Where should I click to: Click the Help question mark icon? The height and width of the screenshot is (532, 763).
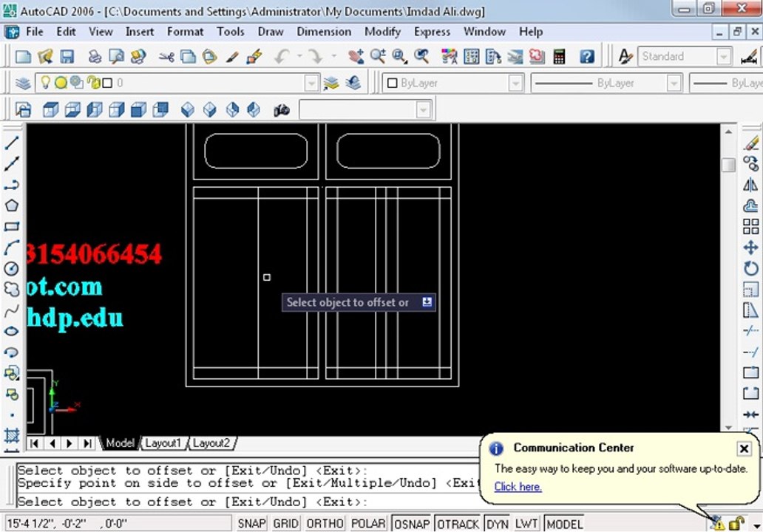tap(587, 56)
